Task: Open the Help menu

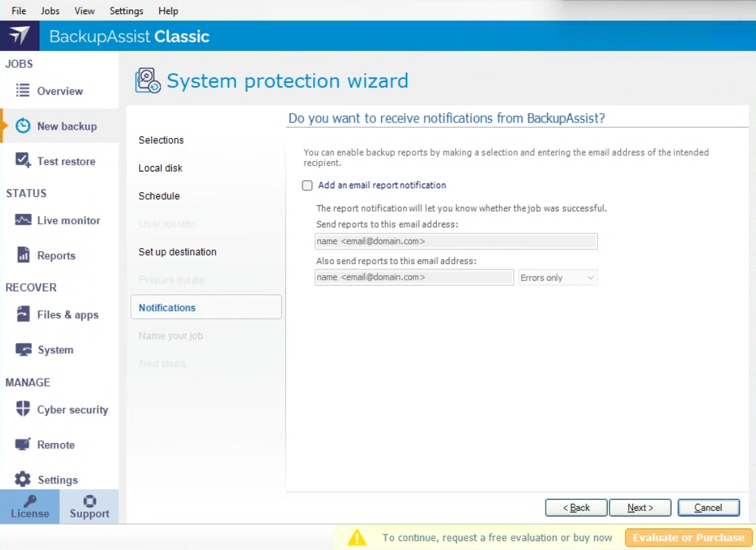Action: click(168, 11)
